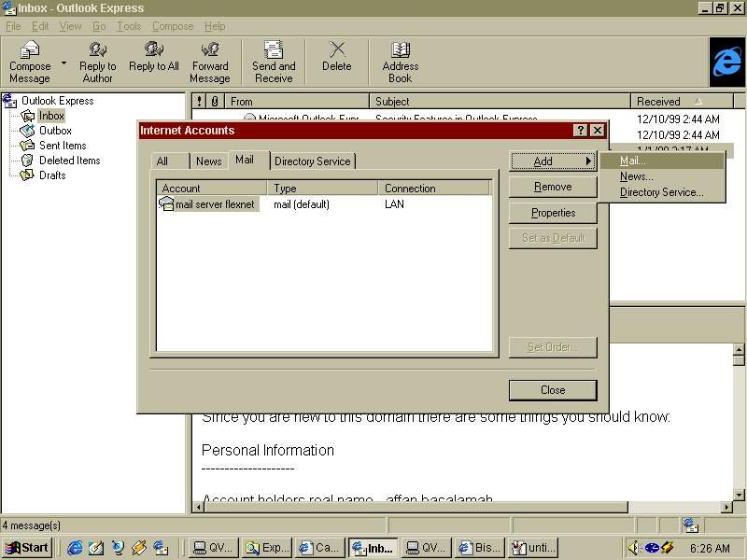The height and width of the screenshot is (560, 747).
Task: Click the Forward Message toolbar icon
Action: 210,52
